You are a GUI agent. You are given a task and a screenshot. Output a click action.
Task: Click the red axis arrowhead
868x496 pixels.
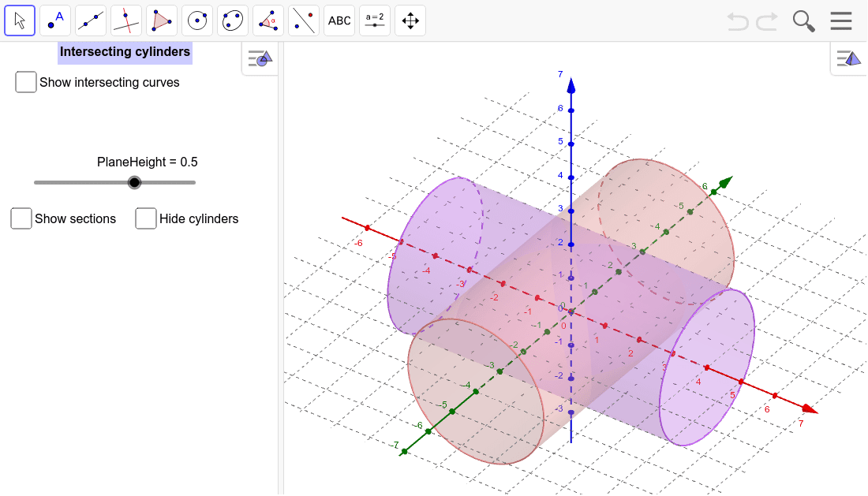point(810,409)
